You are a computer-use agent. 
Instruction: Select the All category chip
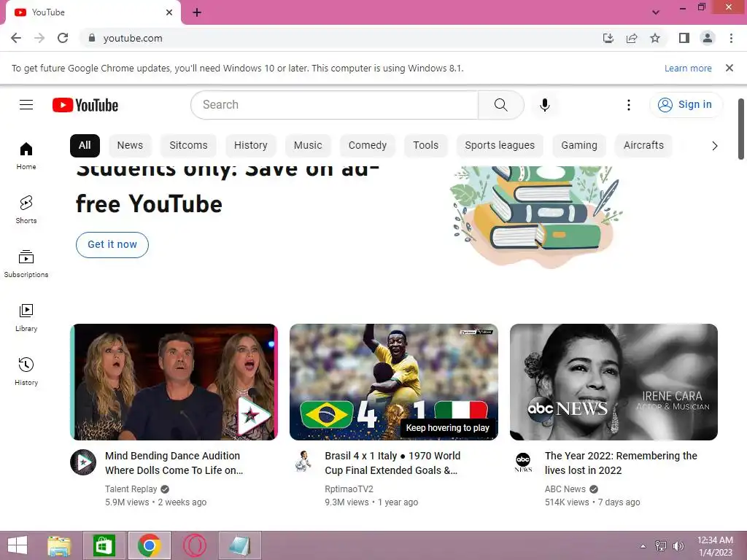85,145
